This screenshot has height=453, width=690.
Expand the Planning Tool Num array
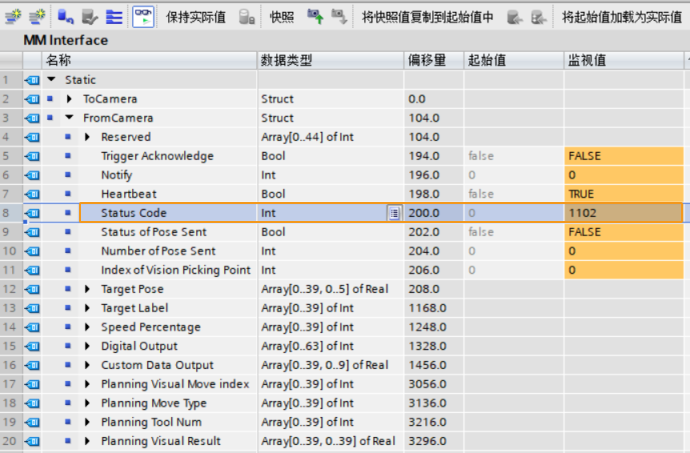pos(87,422)
